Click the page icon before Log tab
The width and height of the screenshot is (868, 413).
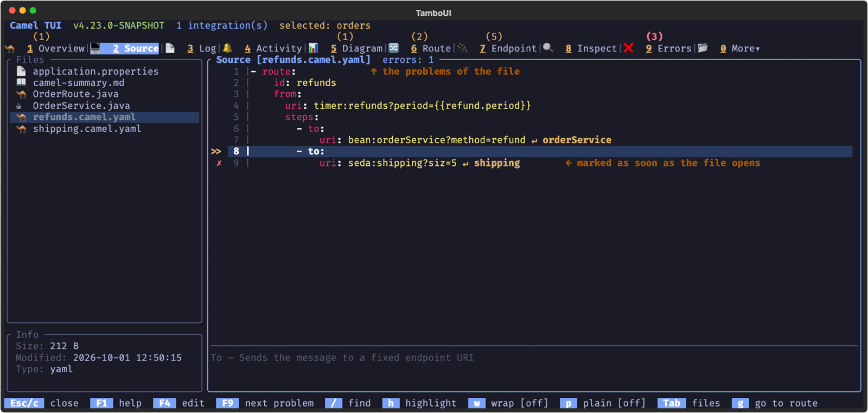(x=170, y=48)
